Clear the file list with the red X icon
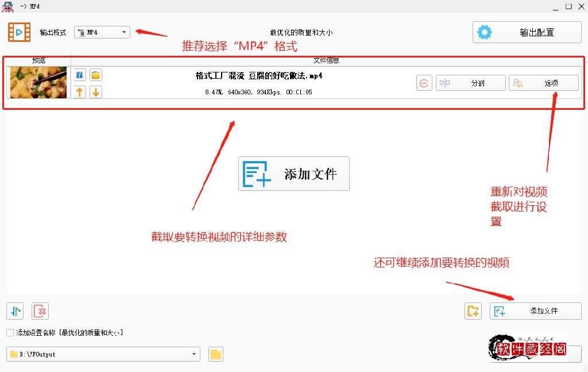Viewport: 588px width, 372px height. pyautogui.click(x=39, y=310)
